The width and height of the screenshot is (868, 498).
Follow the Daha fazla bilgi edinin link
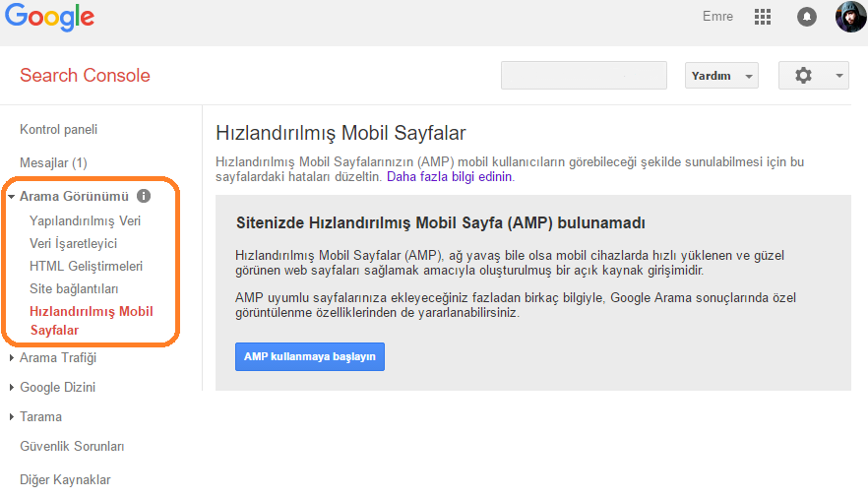pos(451,176)
